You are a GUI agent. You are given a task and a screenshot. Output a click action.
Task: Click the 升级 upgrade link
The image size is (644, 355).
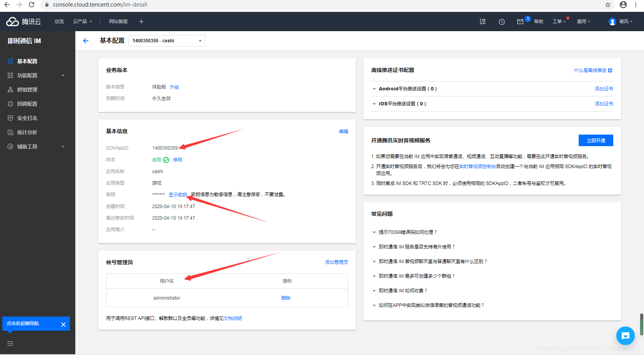[x=174, y=87]
